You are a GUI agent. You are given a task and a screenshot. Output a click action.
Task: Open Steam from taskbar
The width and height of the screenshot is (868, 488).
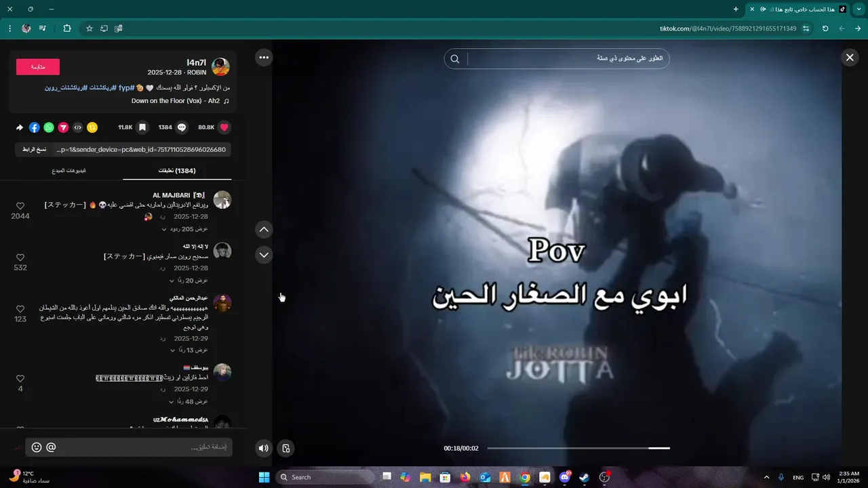(585, 477)
